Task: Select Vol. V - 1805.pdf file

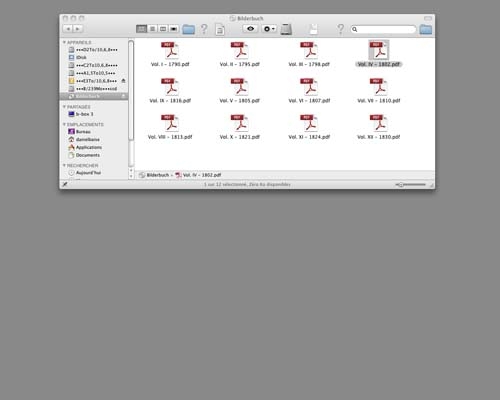Action: 240,91
